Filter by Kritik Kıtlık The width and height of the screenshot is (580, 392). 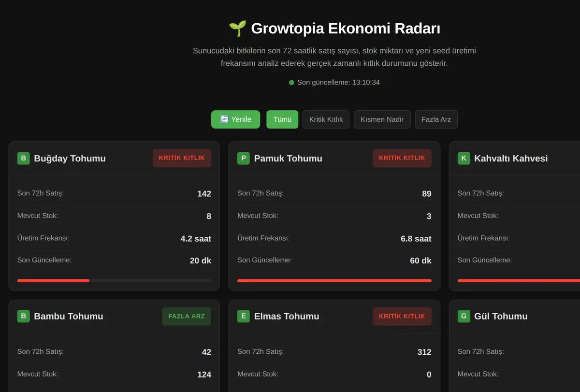tap(326, 119)
